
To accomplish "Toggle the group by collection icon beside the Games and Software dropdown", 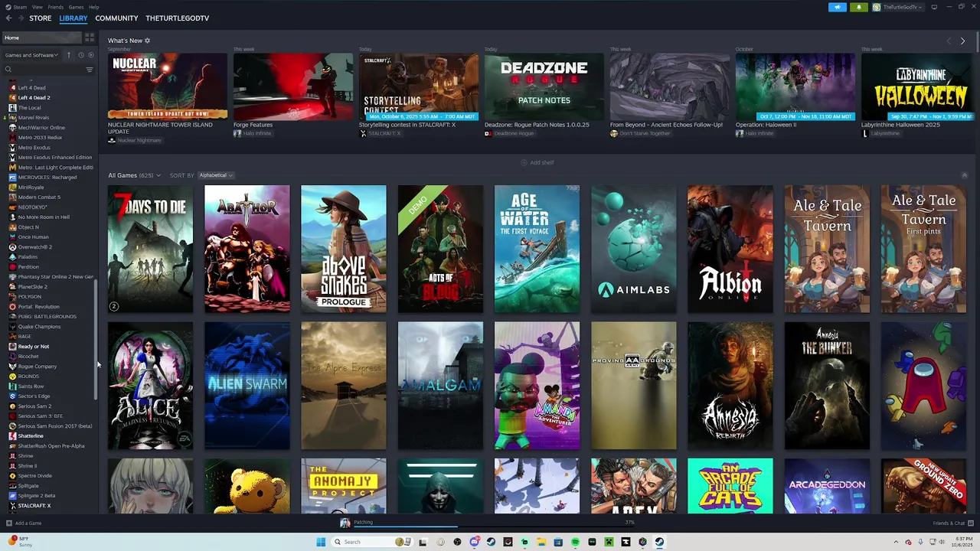I will click(x=69, y=55).
